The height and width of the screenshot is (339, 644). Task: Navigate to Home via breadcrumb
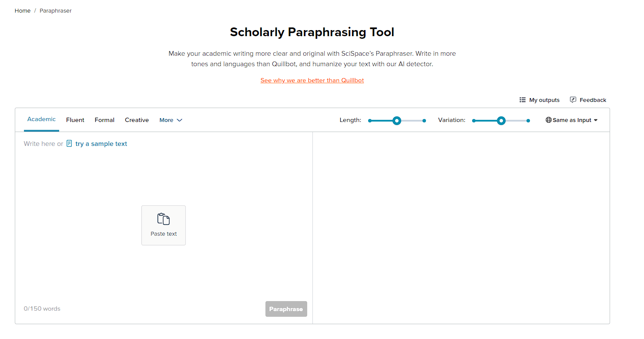(x=22, y=10)
